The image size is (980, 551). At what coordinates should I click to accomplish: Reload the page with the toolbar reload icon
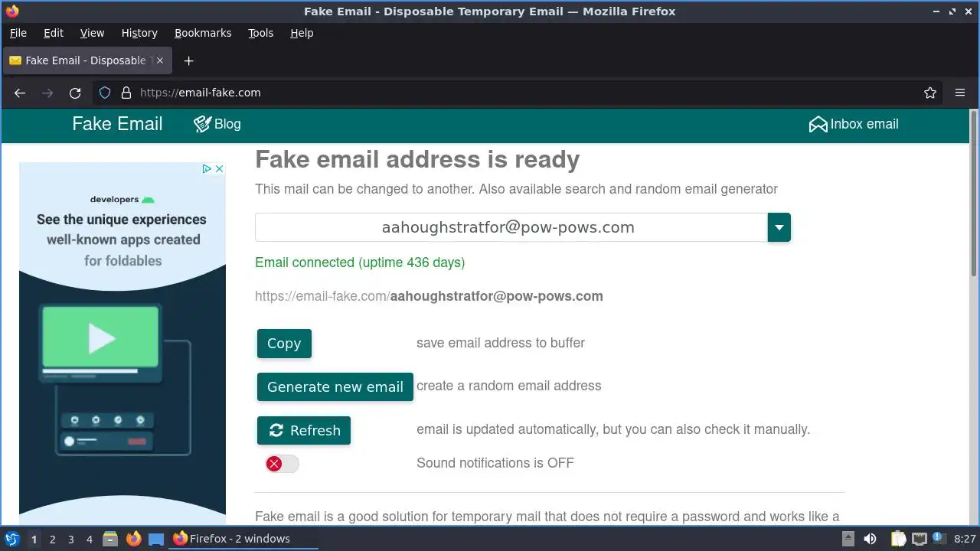(75, 93)
